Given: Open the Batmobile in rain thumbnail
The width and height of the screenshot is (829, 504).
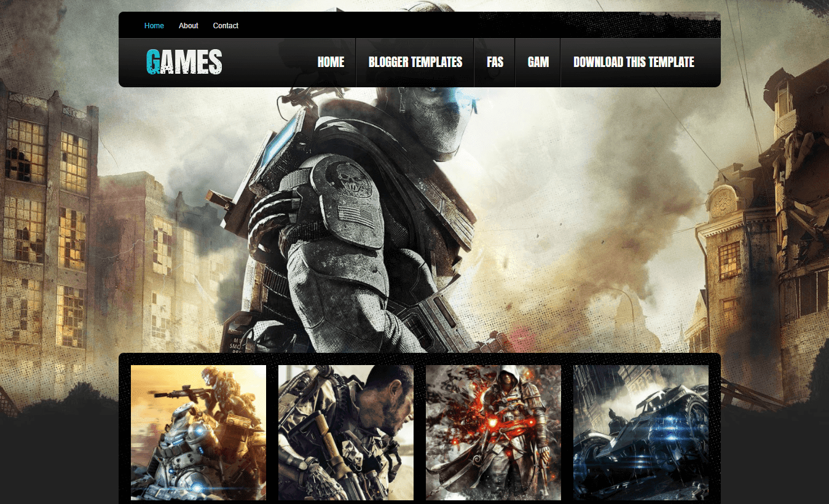Looking at the screenshot, I should pyautogui.click(x=640, y=433).
